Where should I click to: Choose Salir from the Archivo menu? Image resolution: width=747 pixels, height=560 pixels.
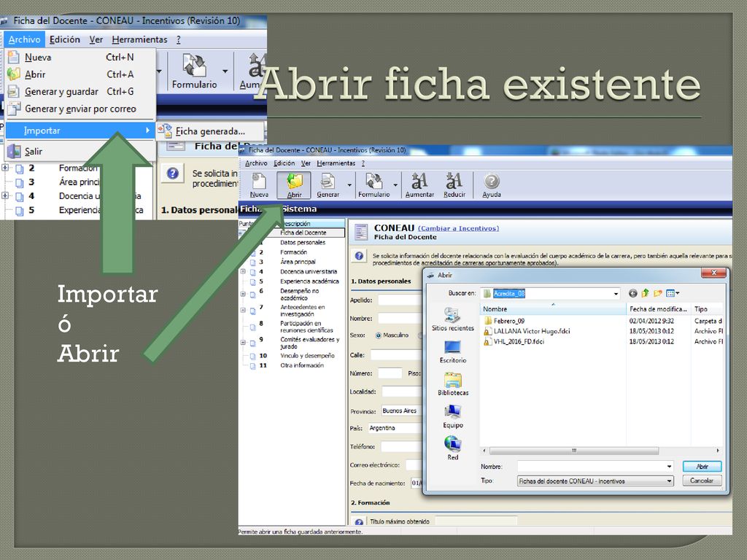(x=80, y=152)
